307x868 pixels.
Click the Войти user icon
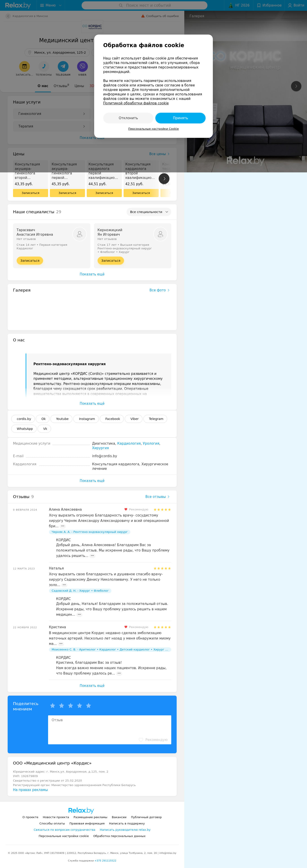point(290,5)
